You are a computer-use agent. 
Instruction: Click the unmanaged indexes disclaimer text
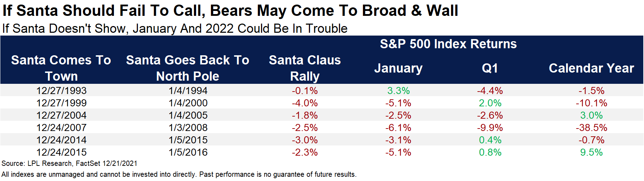pyautogui.click(x=179, y=174)
